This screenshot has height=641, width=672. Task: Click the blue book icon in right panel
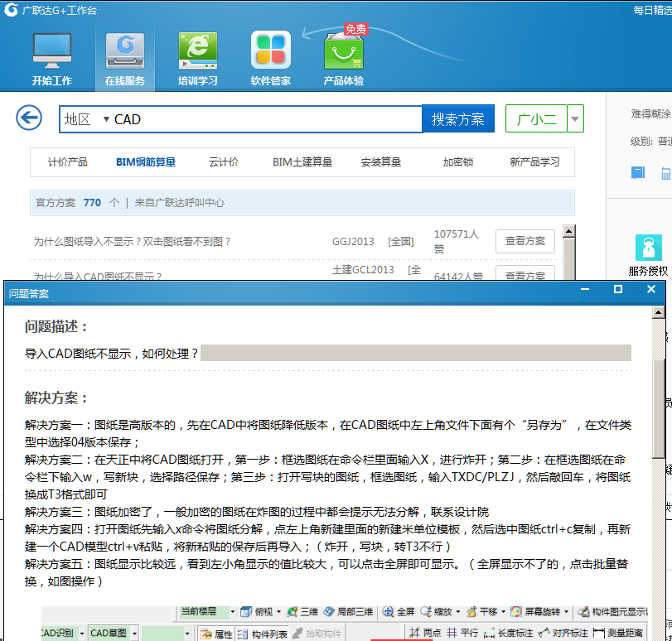pos(638,173)
